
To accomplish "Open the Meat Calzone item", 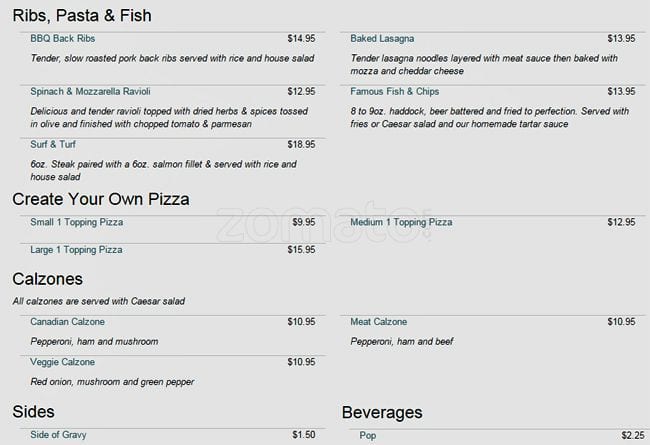I will click(379, 322).
